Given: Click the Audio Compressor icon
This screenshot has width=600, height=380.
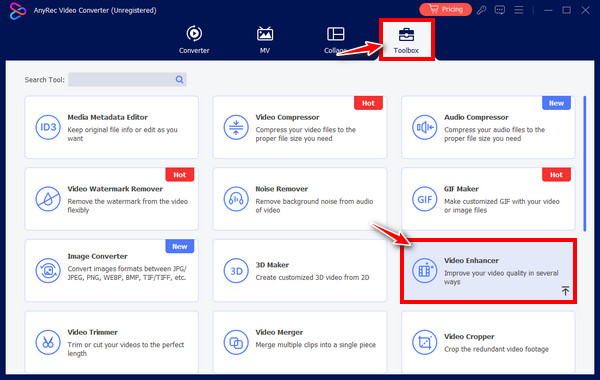Looking at the screenshot, I should tap(424, 127).
